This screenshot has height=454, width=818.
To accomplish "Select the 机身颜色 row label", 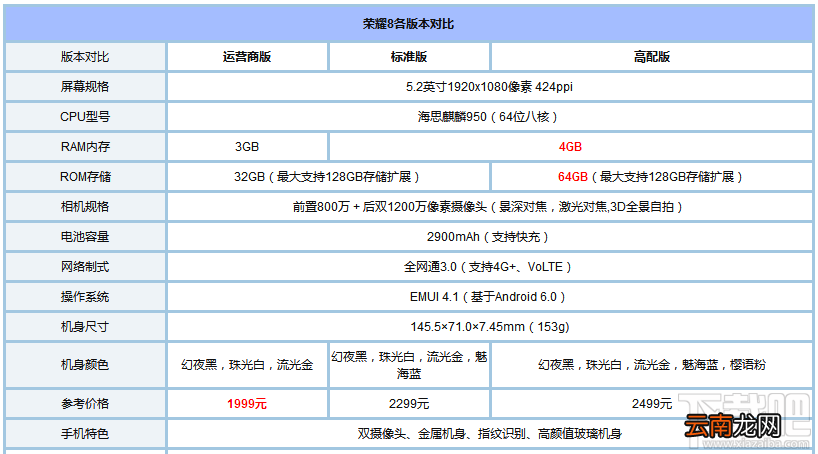I will pos(85,365).
